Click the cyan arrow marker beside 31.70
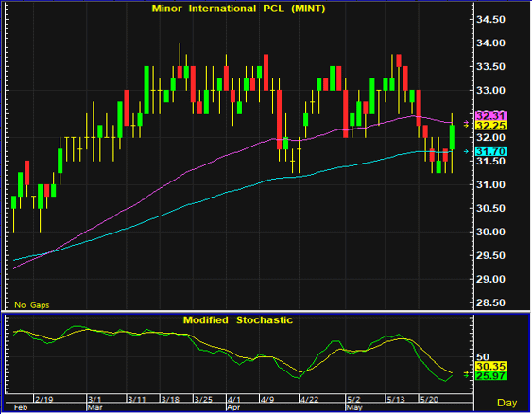532x414 pixels. [467, 151]
